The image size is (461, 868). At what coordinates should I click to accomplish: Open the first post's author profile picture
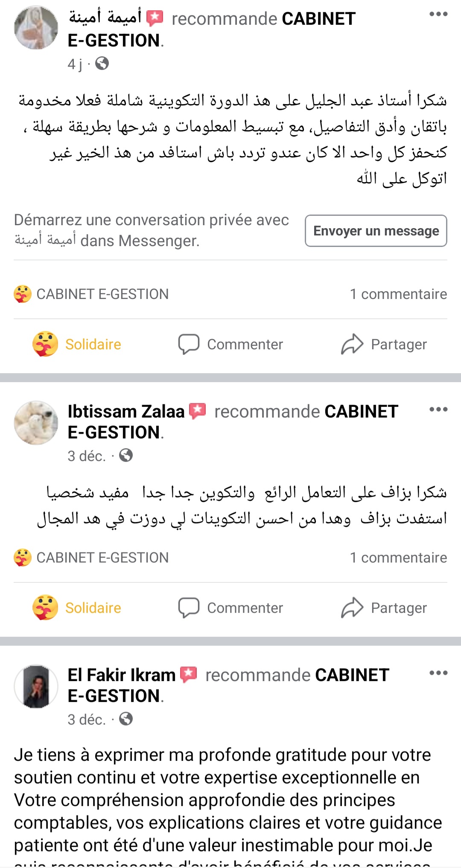coord(36,28)
